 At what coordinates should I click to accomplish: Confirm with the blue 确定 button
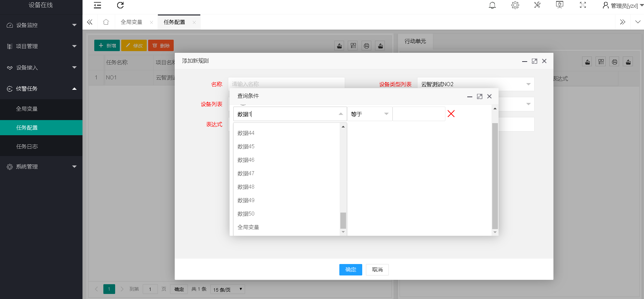(350, 269)
